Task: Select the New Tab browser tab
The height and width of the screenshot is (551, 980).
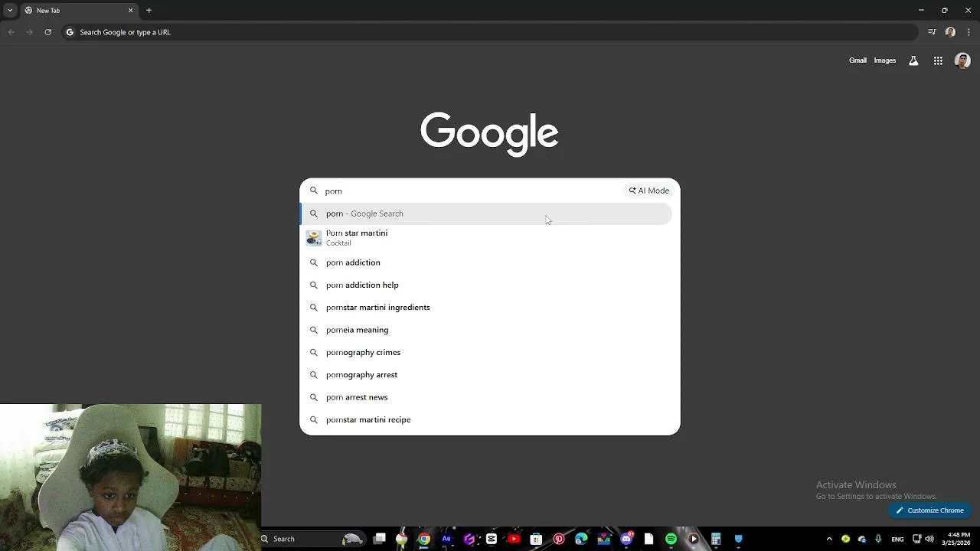Action: click(x=78, y=10)
